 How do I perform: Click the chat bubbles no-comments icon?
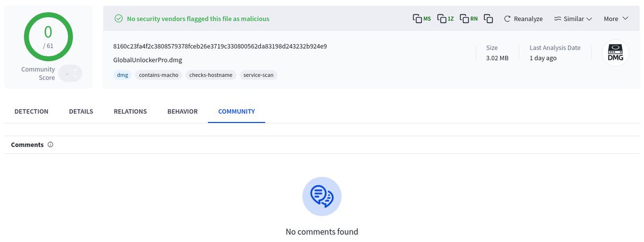tap(322, 196)
